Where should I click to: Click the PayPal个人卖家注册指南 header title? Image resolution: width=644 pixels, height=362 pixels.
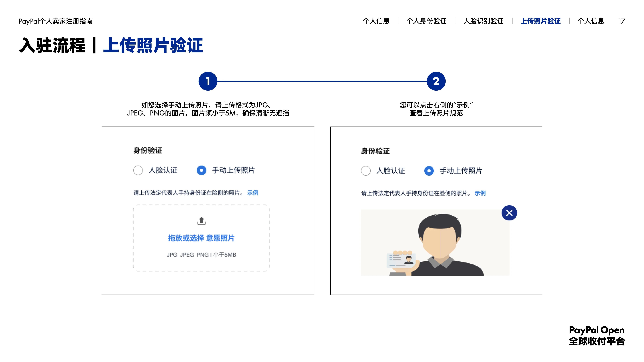point(56,21)
